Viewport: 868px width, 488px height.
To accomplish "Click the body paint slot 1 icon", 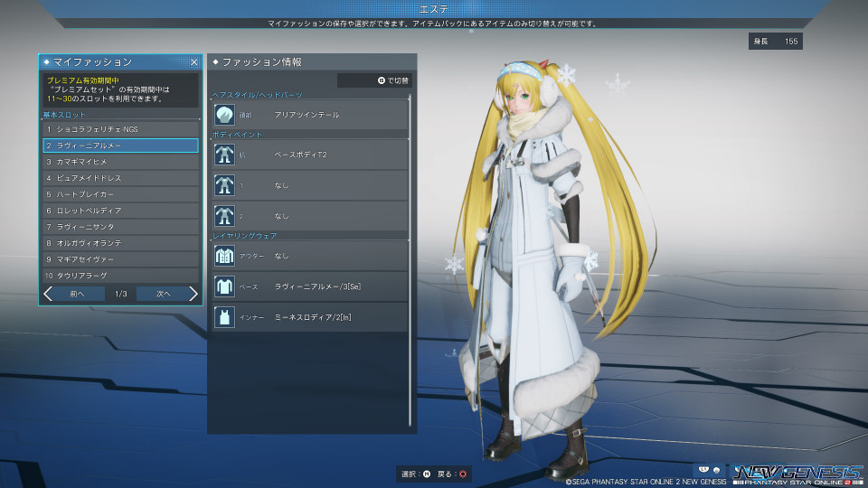I will (224, 185).
